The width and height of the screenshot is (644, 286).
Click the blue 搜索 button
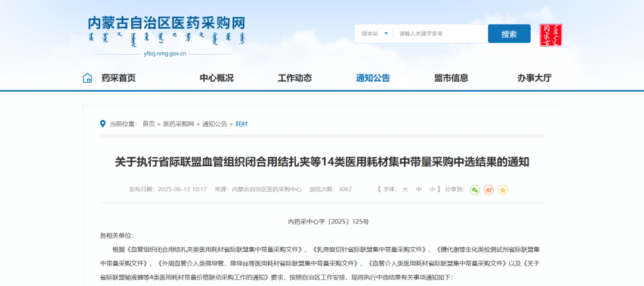[x=509, y=34]
